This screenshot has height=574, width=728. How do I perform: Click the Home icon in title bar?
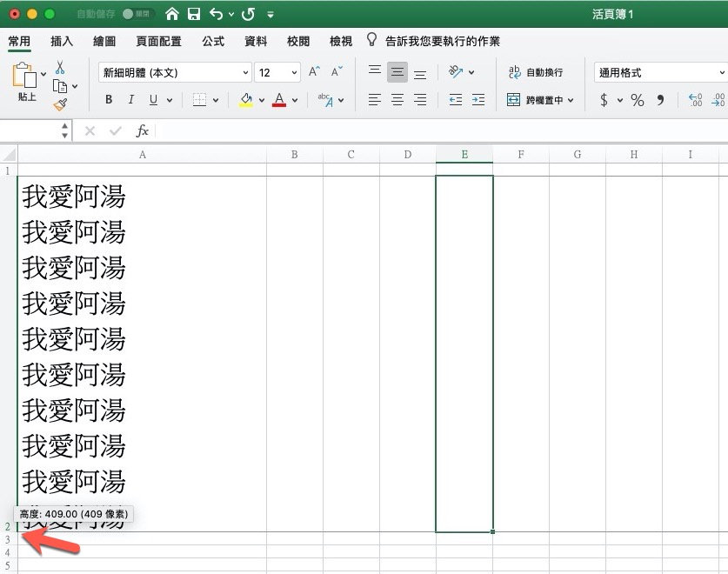tap(172, 14)
